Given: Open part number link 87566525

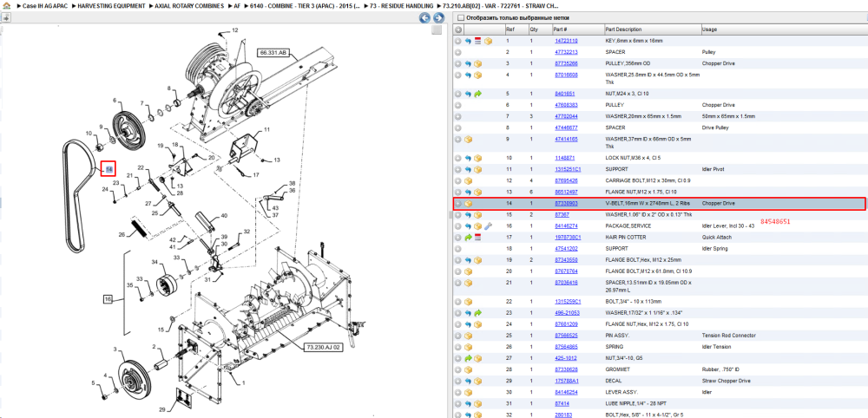Looking at the screenshot, I should pyautogui.click(x=566, y=336).
